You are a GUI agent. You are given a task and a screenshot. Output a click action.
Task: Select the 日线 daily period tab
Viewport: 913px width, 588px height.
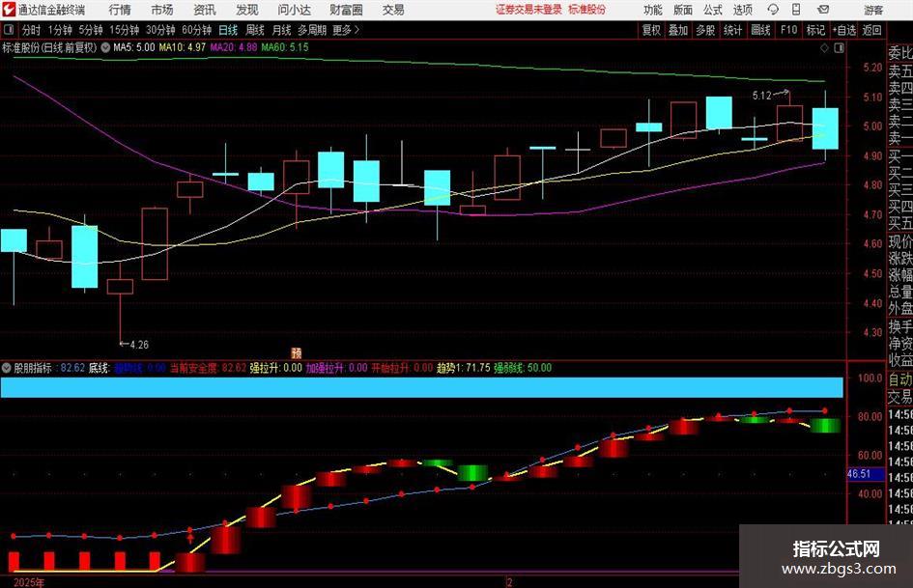228,30
